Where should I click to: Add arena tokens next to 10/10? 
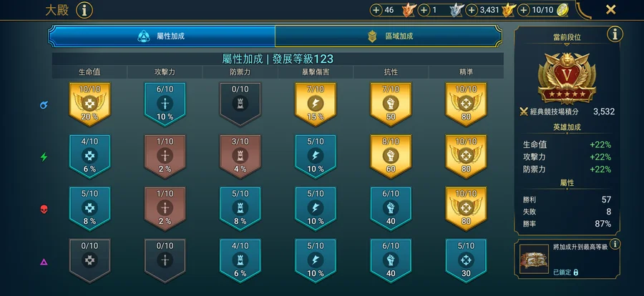coord(523,10)
